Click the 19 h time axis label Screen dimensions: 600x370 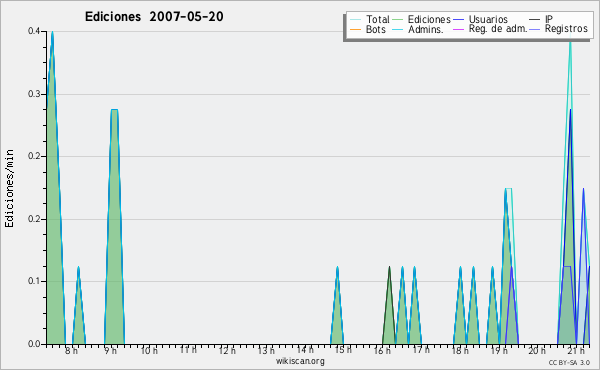tap(499, 350)
